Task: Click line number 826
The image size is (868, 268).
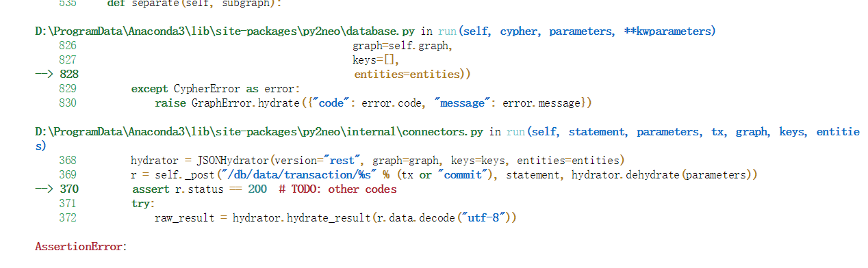Action: pos(68,46)
